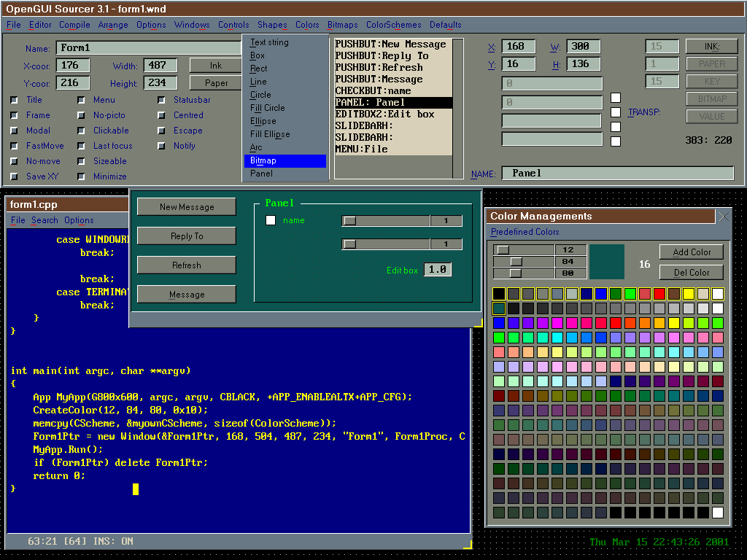The height and width of the screenshot is (560, 747).
Task: Open the Colors menu
Action: [307, 25]
